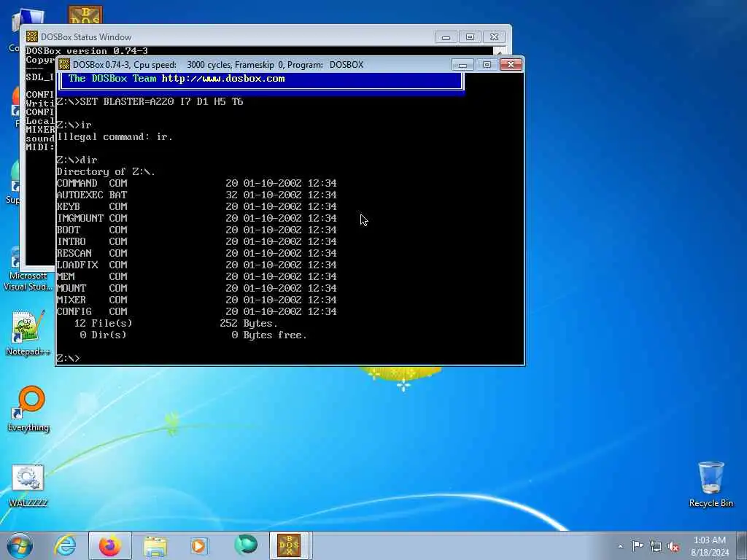Maximize the DOSBox Status Window
Image resolution: width=747 pixels, height=560 pixels.
click(x=470, y=36)
